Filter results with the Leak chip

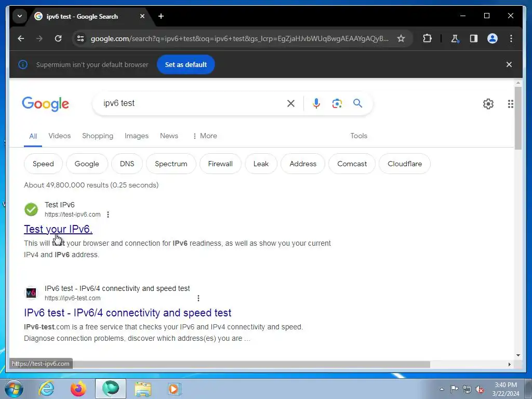tap(261, 164)
